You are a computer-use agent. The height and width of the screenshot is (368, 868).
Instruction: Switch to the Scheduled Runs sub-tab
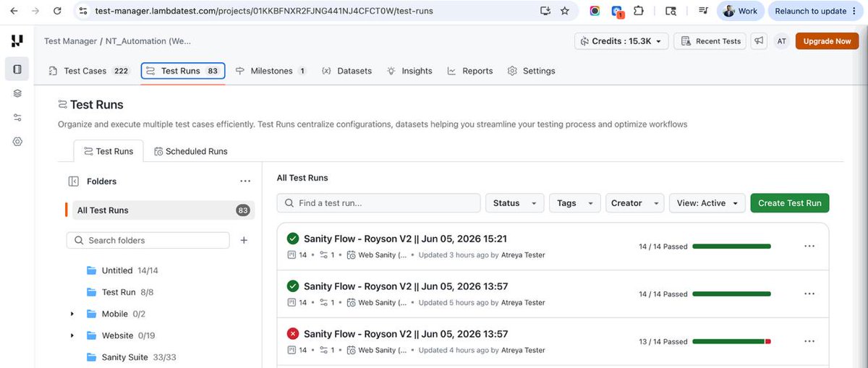click(x=190, y=151)
